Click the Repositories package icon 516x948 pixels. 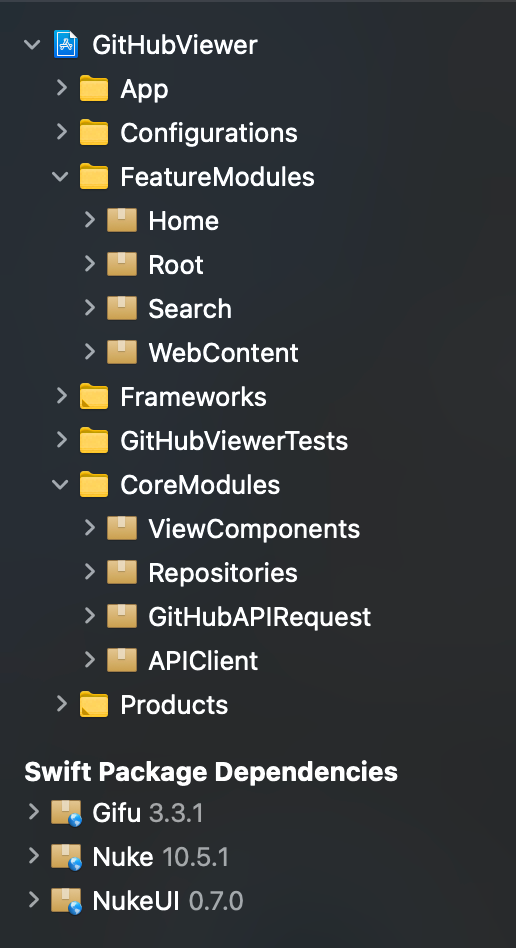(x=122, y=573)
